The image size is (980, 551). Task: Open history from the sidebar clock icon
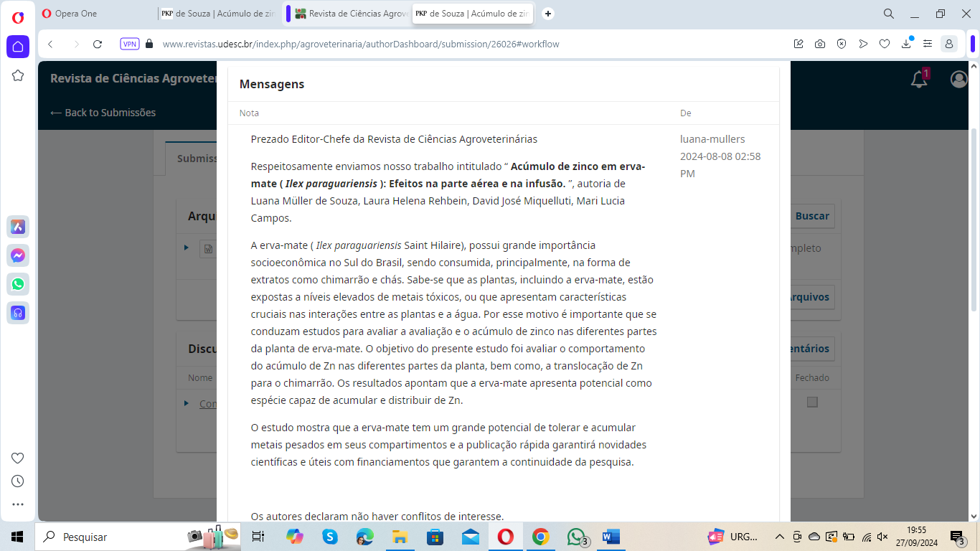click(x=18, y=481)
